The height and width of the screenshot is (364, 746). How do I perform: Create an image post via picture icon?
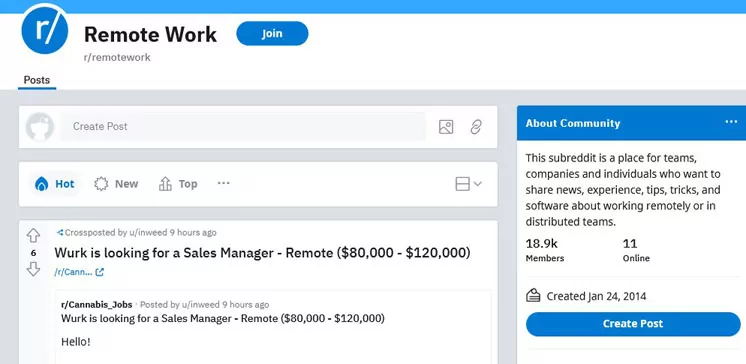click(x=446, y=127)
